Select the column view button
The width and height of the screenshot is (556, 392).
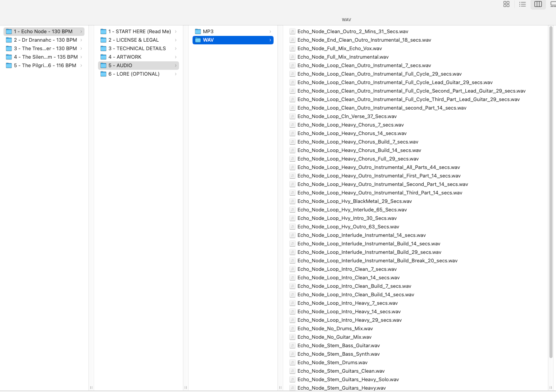pyautogui.click(x=538, y=4)
